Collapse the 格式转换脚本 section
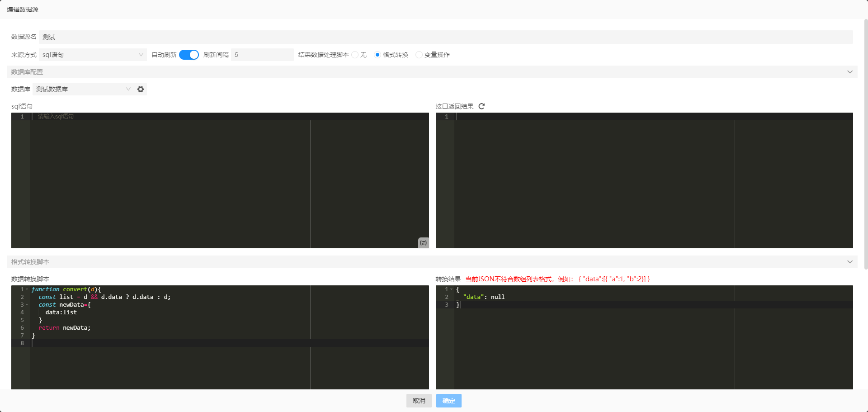This screenshot has width=868, height=412. 432,262
